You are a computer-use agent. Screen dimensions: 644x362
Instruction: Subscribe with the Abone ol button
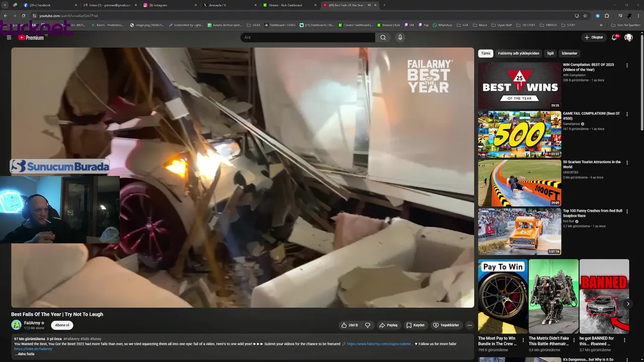pos(62,325)
